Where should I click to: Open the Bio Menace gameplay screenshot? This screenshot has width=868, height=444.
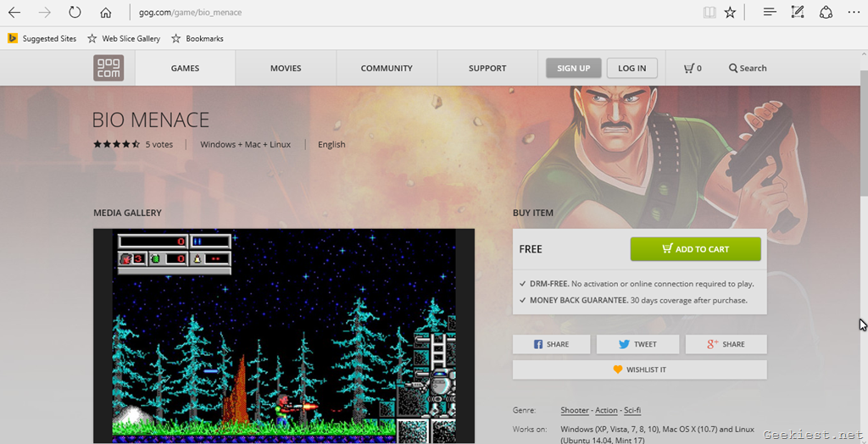coord(284,335)
